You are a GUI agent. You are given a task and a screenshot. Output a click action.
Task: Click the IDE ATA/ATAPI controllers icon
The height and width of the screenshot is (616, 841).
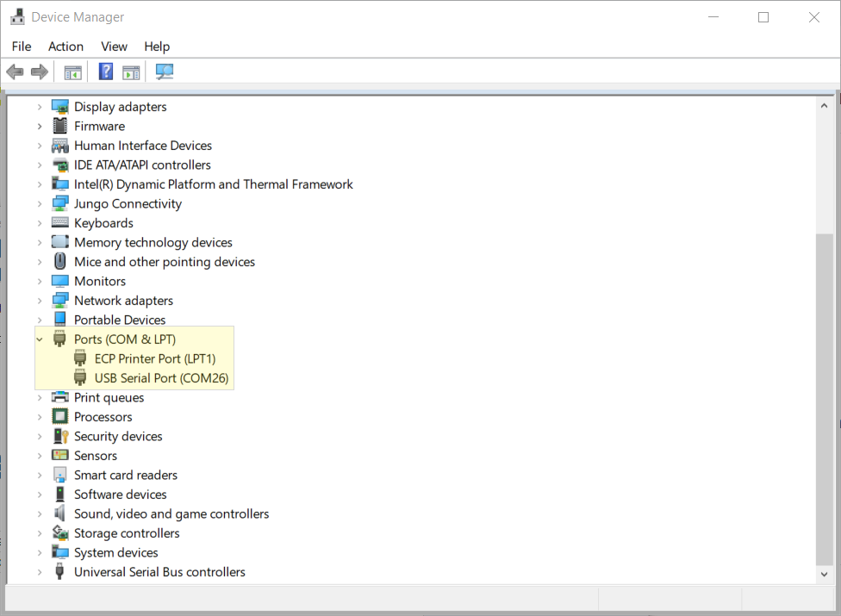tap(60, 165)
